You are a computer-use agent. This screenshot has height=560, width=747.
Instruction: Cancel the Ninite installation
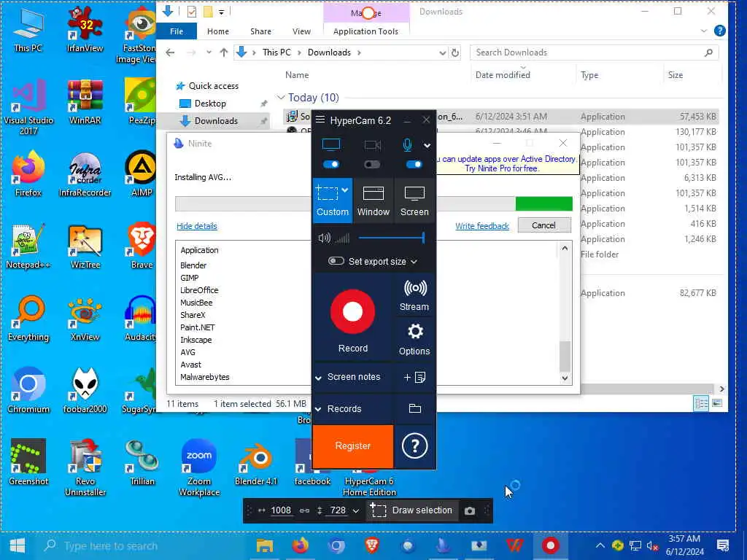tap(543, 225)
